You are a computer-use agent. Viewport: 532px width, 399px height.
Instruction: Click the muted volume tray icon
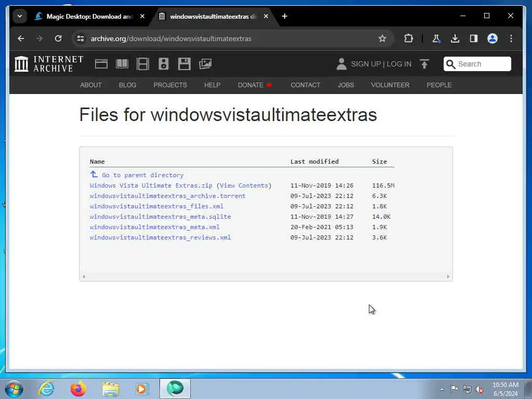(480, 390)
